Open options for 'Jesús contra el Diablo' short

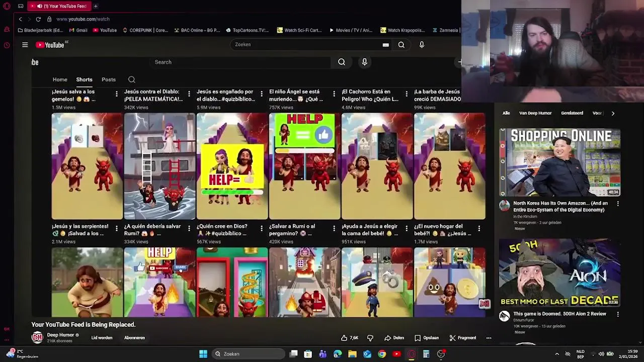(x=189, y=94)
